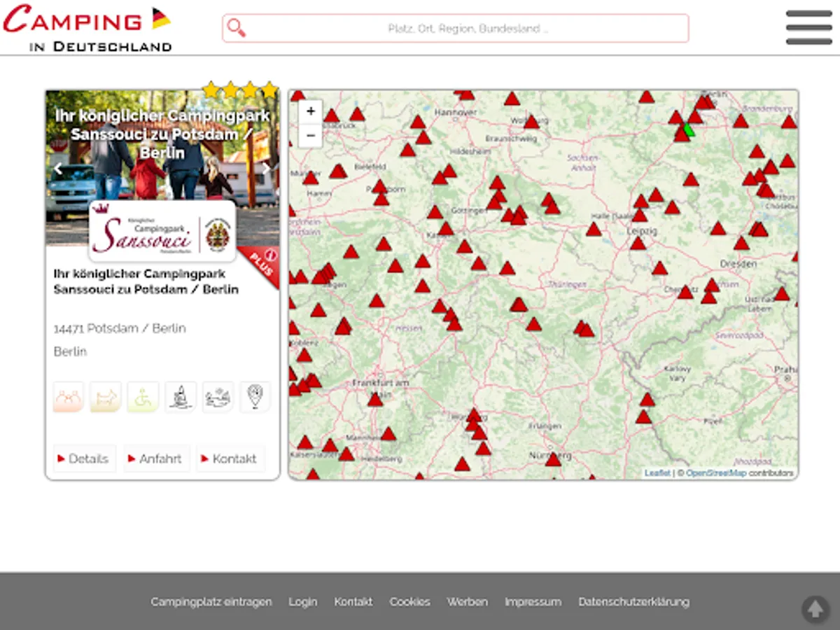Select the marker right of Wolfsburg label
This screenshot has width=840, height=630.
[531, 122]
